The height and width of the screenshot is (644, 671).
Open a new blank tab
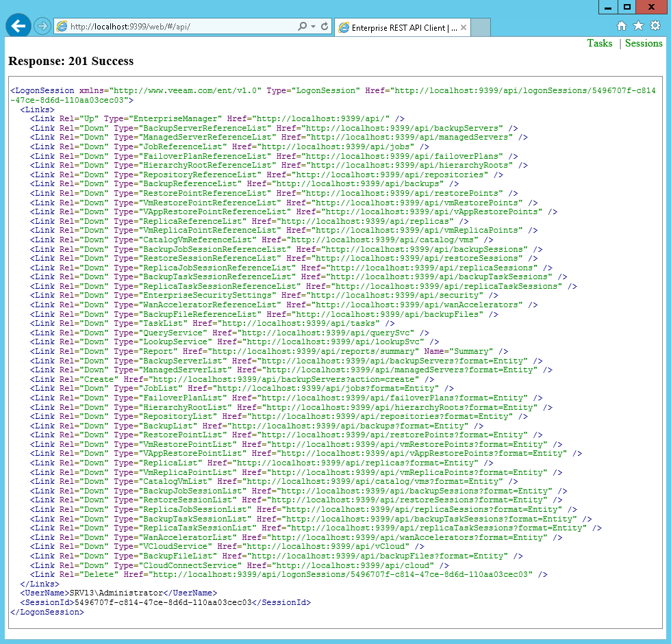[x=481, y=28]
